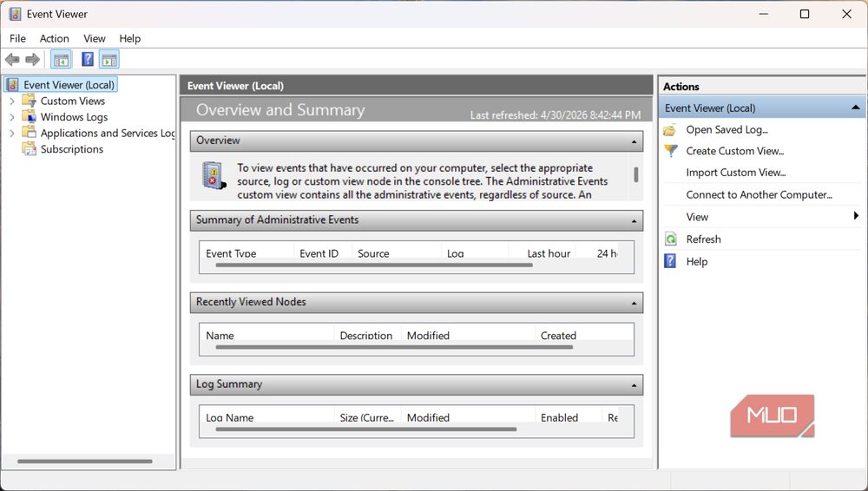Click the Log Summary horizontal scrollbar
868x491 pixels.
[366, 429]
